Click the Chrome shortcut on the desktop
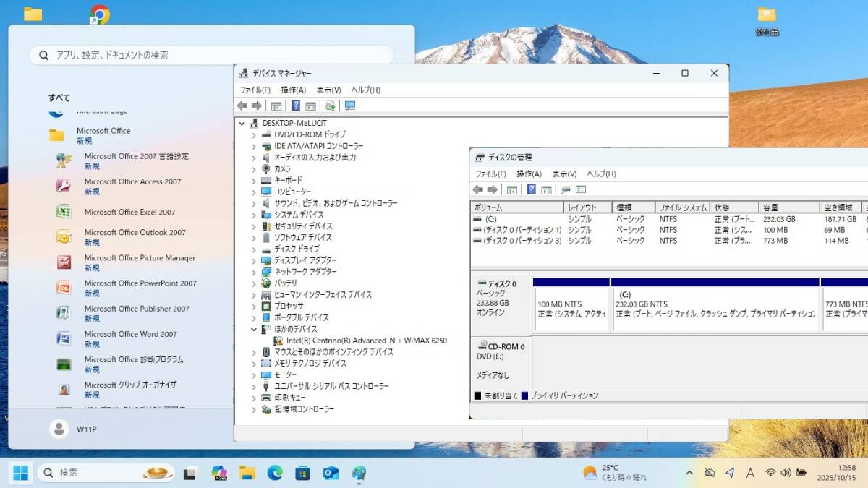 99,15
